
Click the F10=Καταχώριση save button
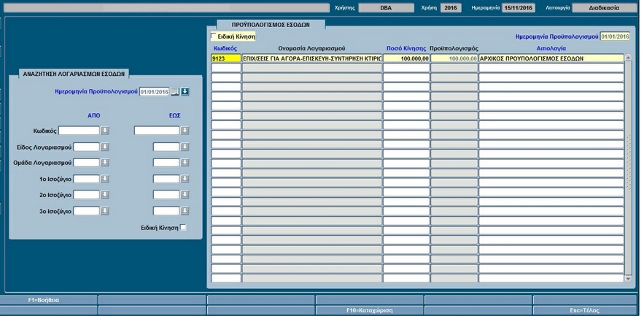pyautogui.click(x=369, y=311)
